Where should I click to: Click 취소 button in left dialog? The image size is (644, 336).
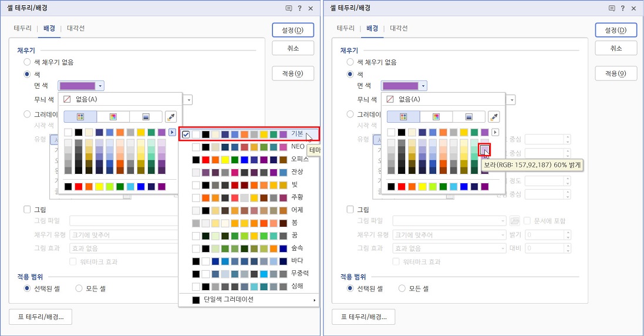pos(293,49)
